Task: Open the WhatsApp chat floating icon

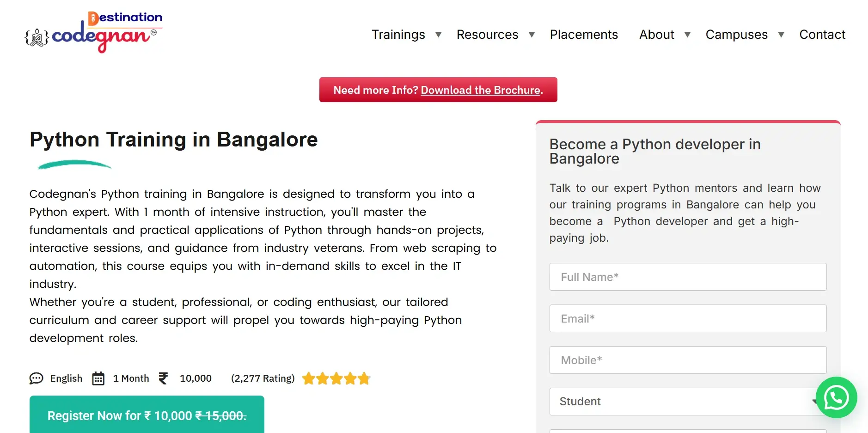Action: point(836,397)
